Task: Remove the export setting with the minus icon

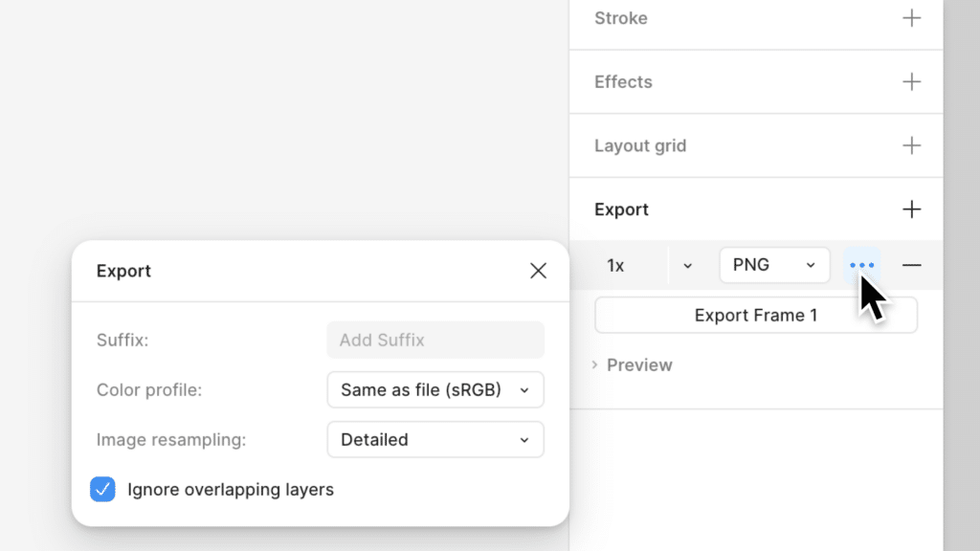Action: point(911,265)
